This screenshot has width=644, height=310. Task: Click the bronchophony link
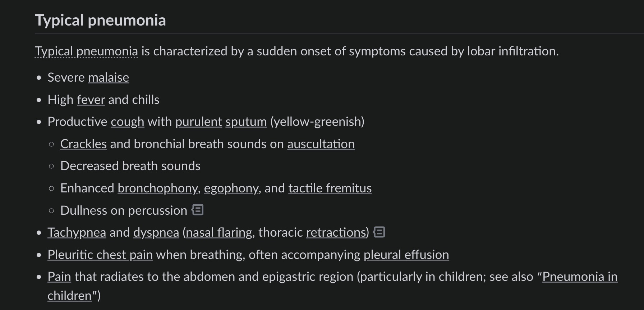(x=157, y=188)
